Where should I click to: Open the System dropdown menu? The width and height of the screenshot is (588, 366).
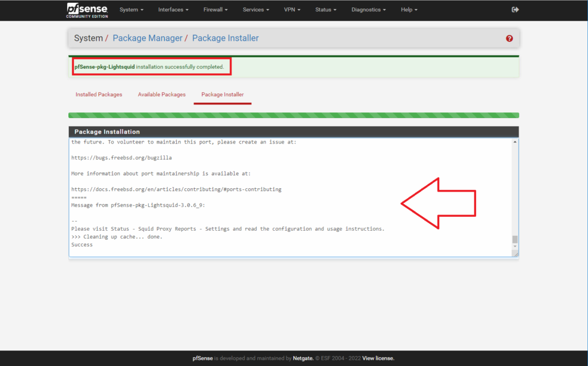point(131,10)
